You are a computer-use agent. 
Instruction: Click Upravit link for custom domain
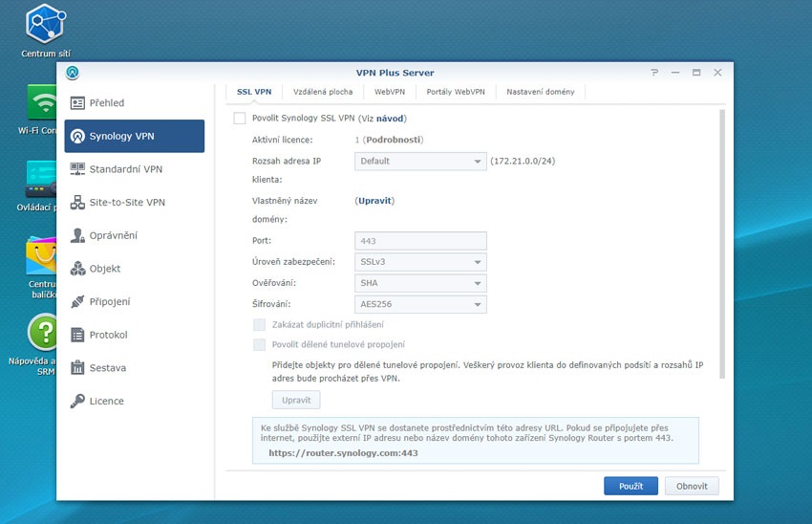(x=374, y=201)
